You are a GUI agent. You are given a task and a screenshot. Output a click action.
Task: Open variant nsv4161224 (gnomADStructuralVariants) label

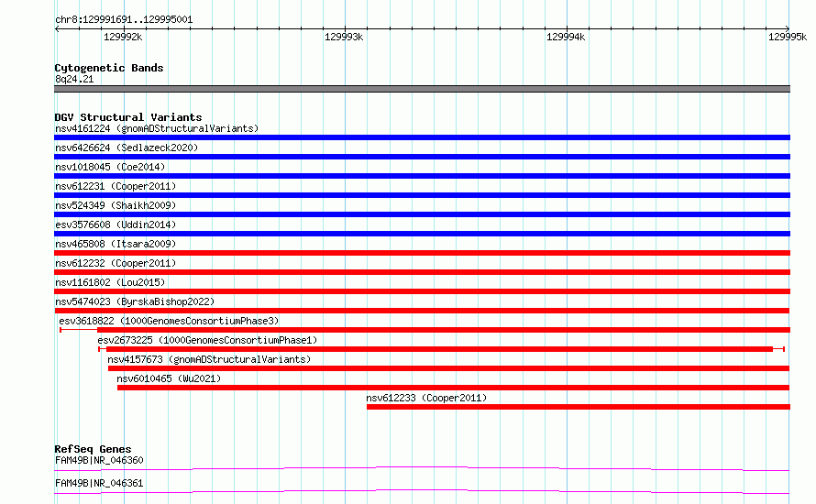pyautogui.click(x=157, y=128)
